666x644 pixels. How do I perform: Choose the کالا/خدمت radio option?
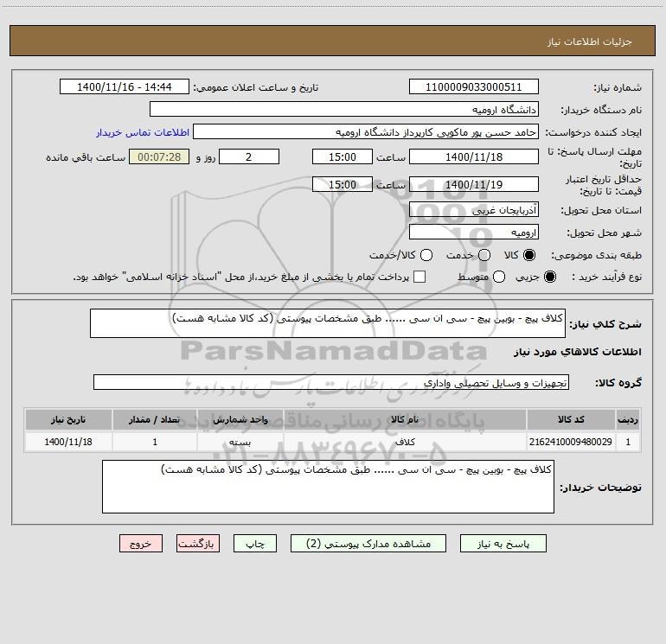tap(426, 255)
